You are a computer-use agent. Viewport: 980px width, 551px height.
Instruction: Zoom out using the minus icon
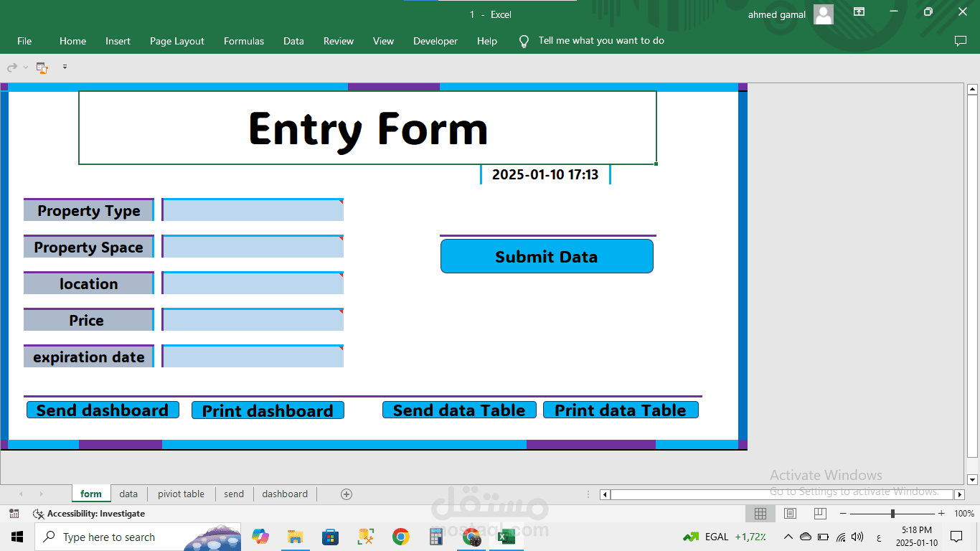[842, 513]
